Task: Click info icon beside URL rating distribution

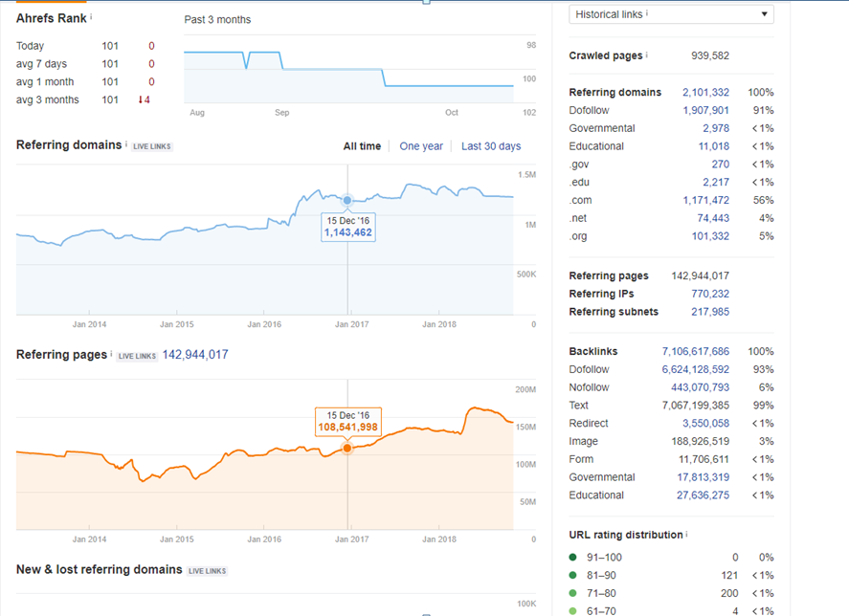Action: click(687, 534)
